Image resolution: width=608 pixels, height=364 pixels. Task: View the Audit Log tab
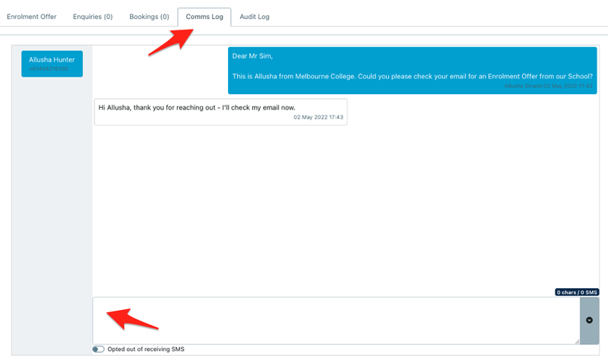coord(254,17)
